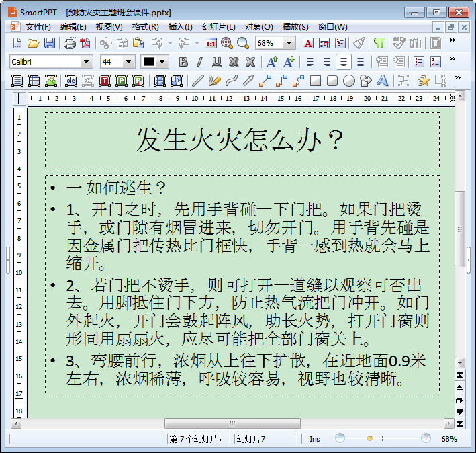Insert a sound using the music note icon

pyautogui.click(x=177, y=81)
